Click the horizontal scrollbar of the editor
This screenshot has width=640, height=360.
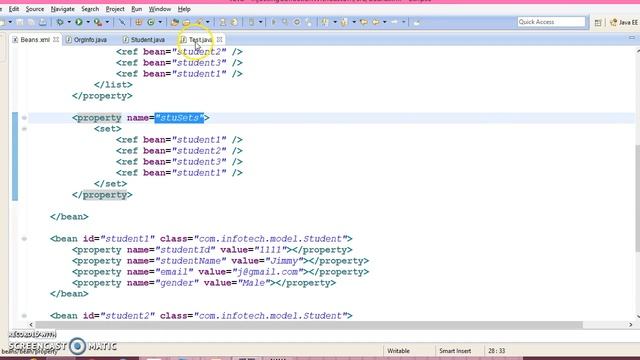pyautogui.click(x=309, y=325)
